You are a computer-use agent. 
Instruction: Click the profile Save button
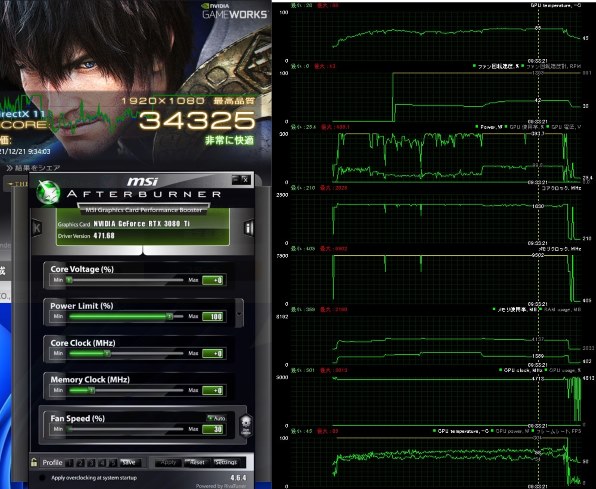pos(130,463)
